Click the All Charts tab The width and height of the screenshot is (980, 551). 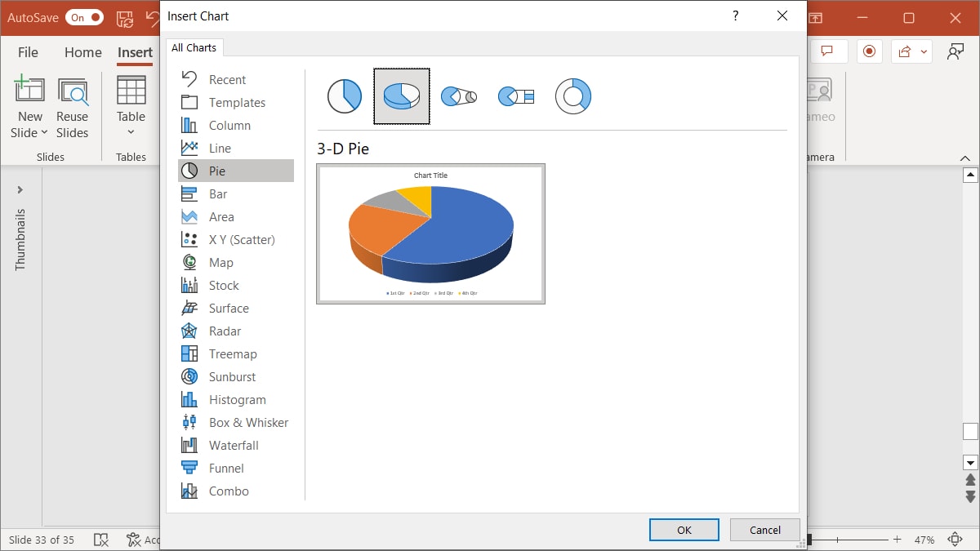coord(194,47)
